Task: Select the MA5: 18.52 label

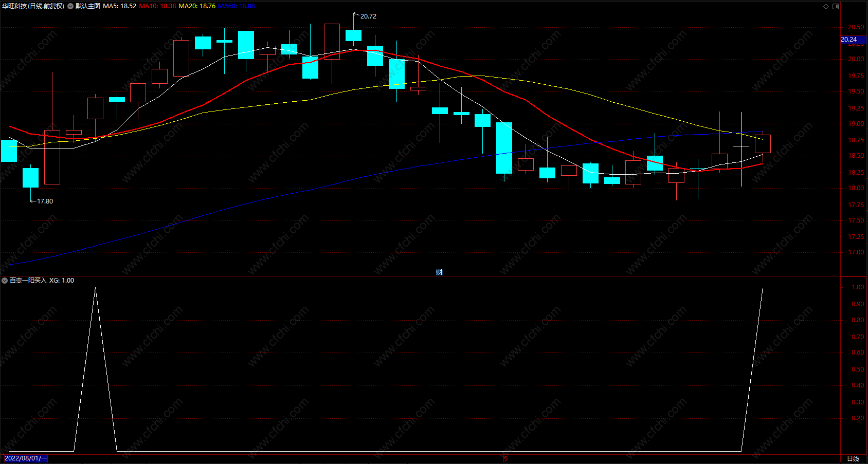Action: [120, 6]
